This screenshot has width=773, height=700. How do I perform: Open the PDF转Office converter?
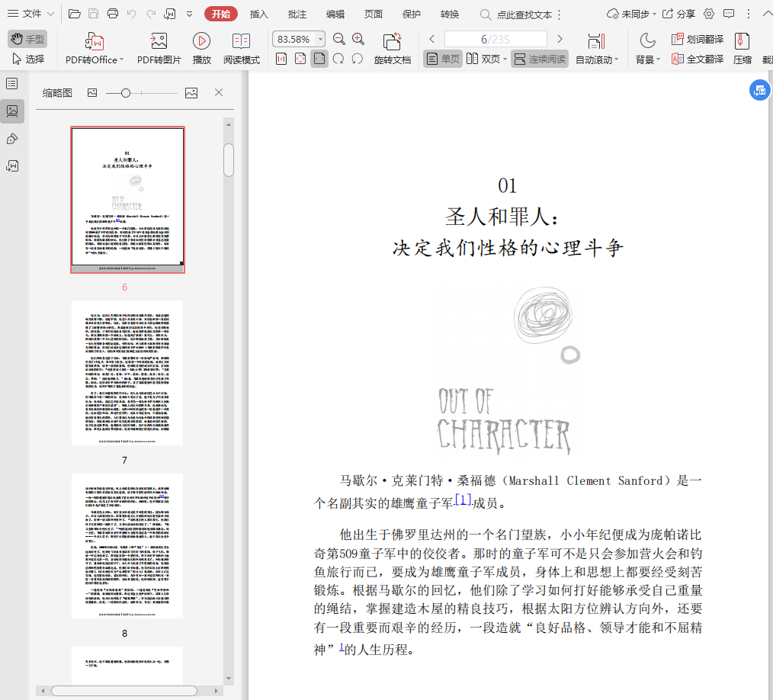coord(95,48)
